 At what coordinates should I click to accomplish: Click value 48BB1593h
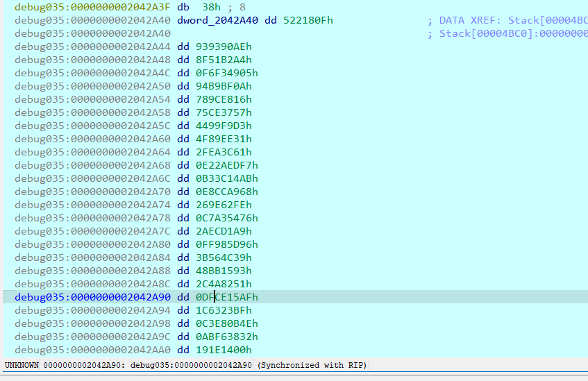click(x=224, y=271)
